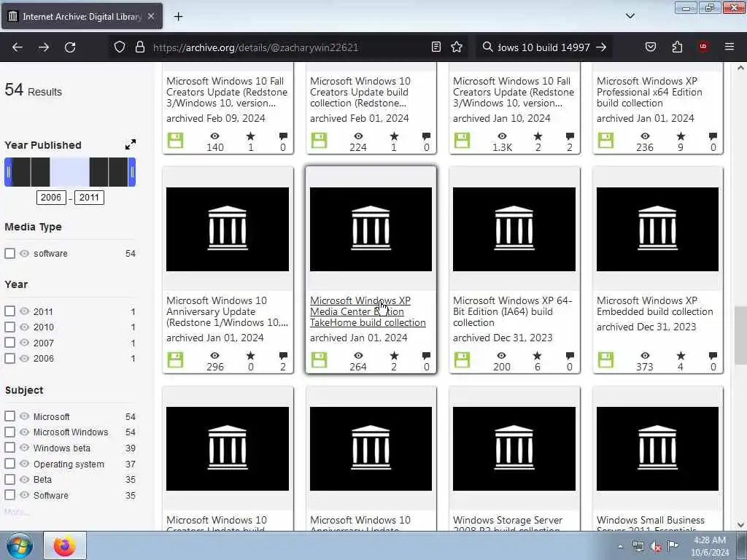Reload the current page
This screenshot has height=560, width=747.
pyautogui.click(x=70, y=47)
